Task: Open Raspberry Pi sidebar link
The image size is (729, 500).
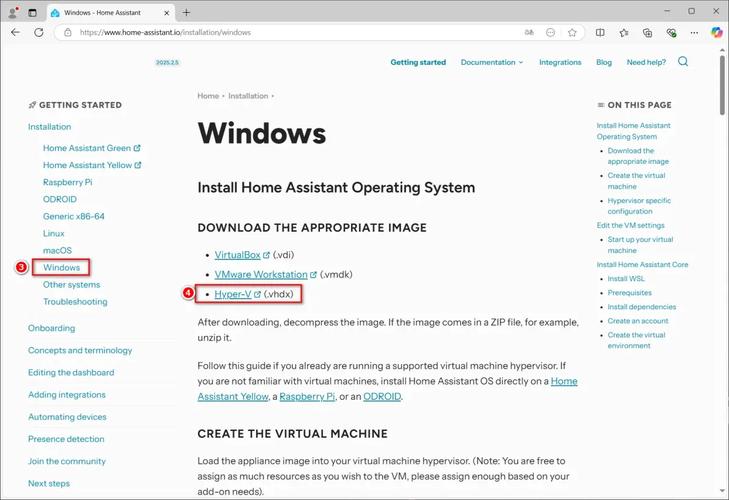Action: [x=67, y=182]
